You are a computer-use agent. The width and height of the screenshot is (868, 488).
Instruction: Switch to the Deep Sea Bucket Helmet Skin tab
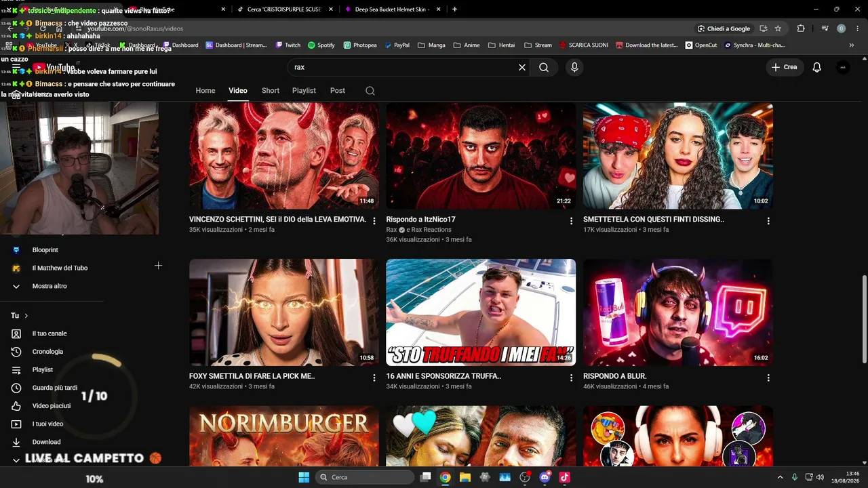tap(393, 9)
